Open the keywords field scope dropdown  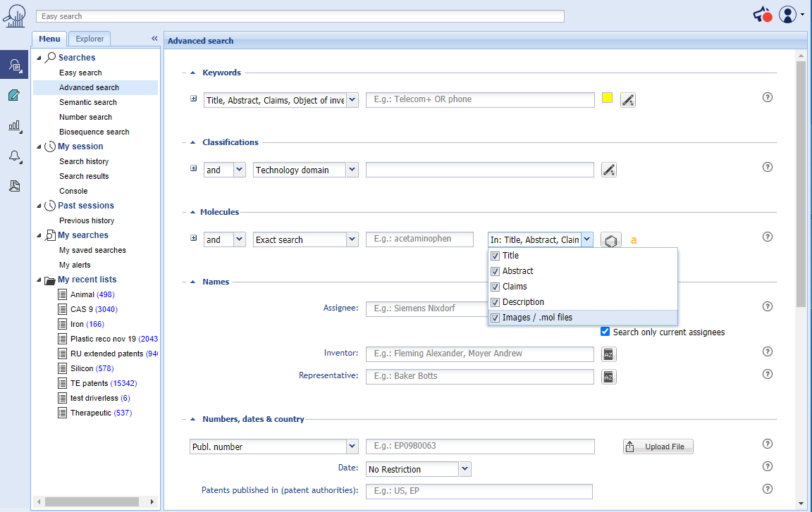pyautogui.click(x=352, y=100)
